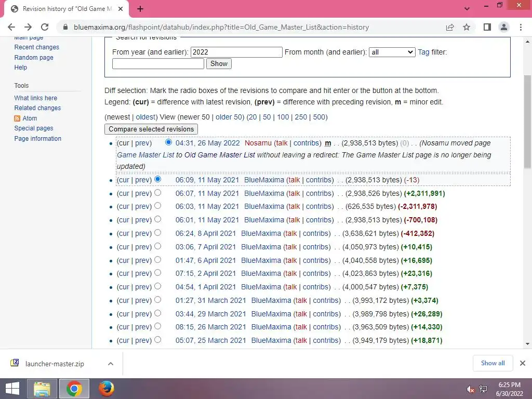Open a new browser tab

pos(140,9)
